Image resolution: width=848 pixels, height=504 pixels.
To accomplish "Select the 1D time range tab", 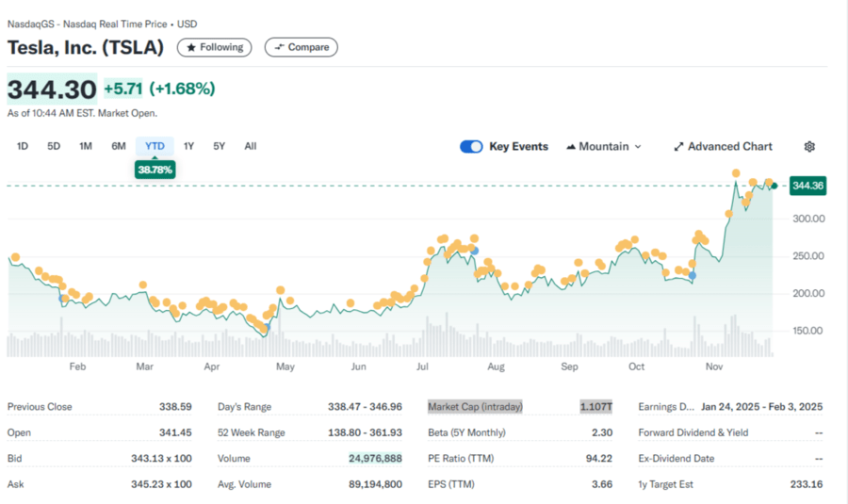I will 23,146.
